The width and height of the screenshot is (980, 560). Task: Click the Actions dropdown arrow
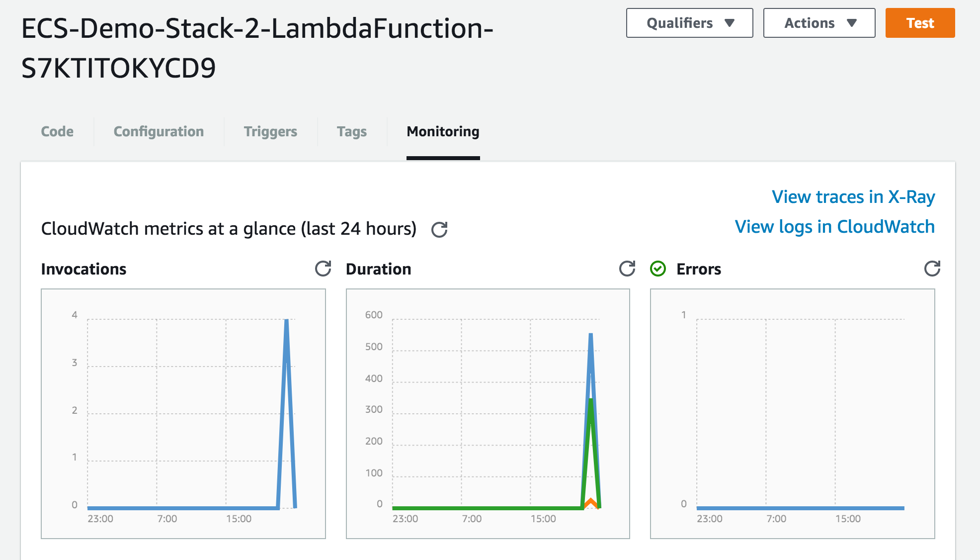(x=852, y=23)
